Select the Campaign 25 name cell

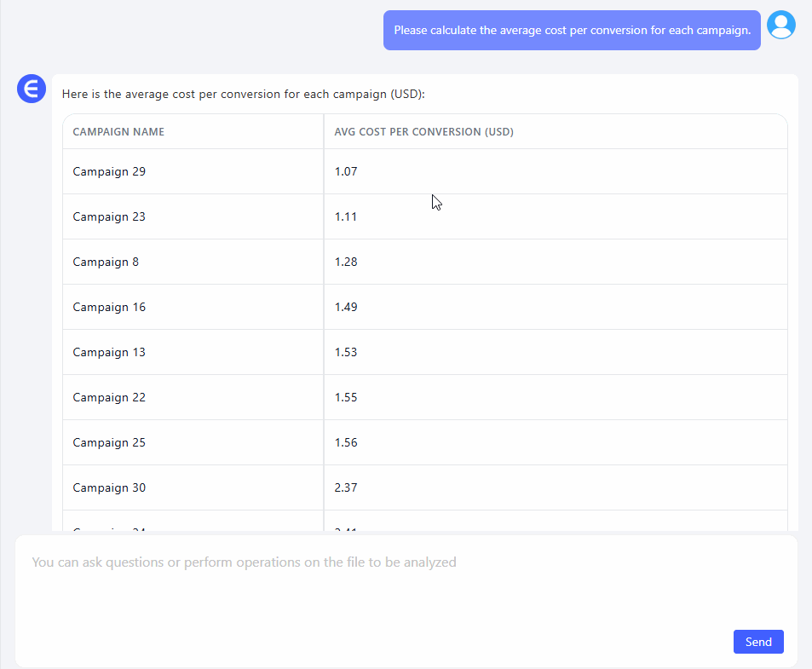[x=109, y=442]
